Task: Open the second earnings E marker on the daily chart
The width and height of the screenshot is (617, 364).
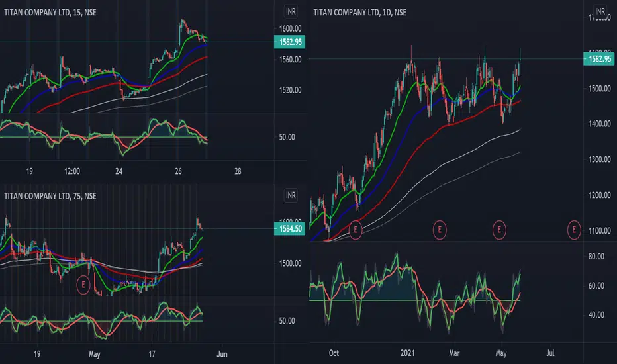Action: point(440,230)
